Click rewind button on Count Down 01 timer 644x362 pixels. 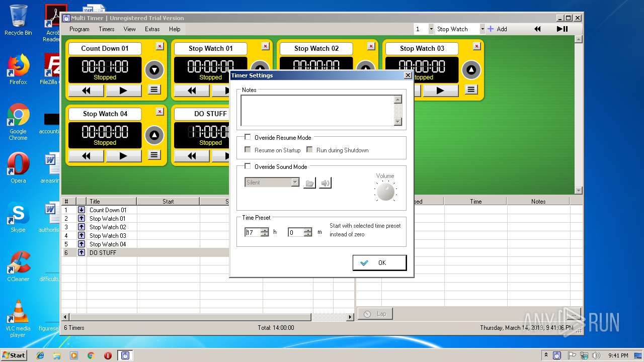(x=86, y=90)
